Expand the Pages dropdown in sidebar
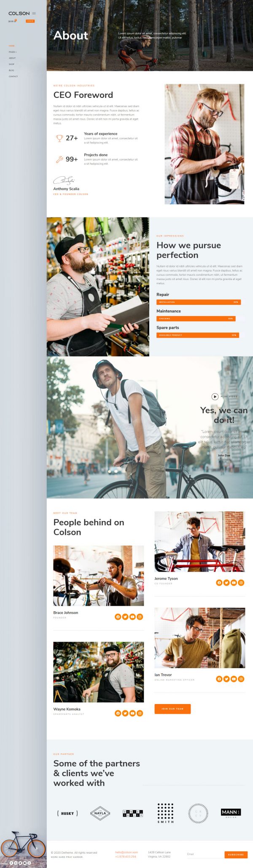This screenshot has width=253, height=868. [x=13, y=52]
